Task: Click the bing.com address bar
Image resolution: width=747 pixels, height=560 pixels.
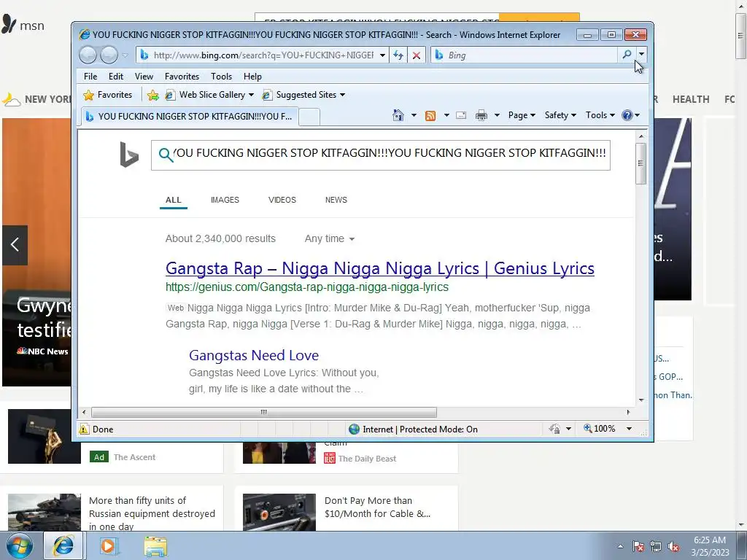Action: pos(262,55)
